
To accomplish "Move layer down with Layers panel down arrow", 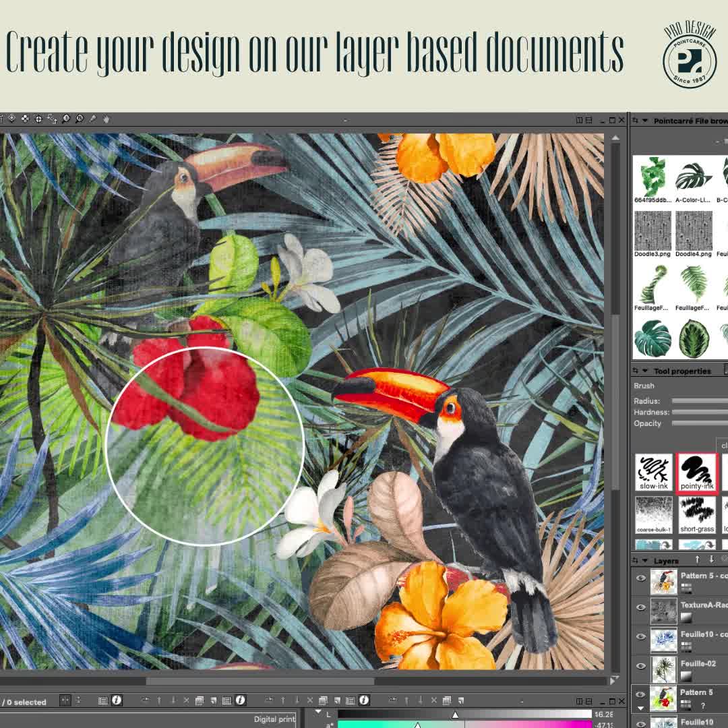I will (x=712, y=559).
